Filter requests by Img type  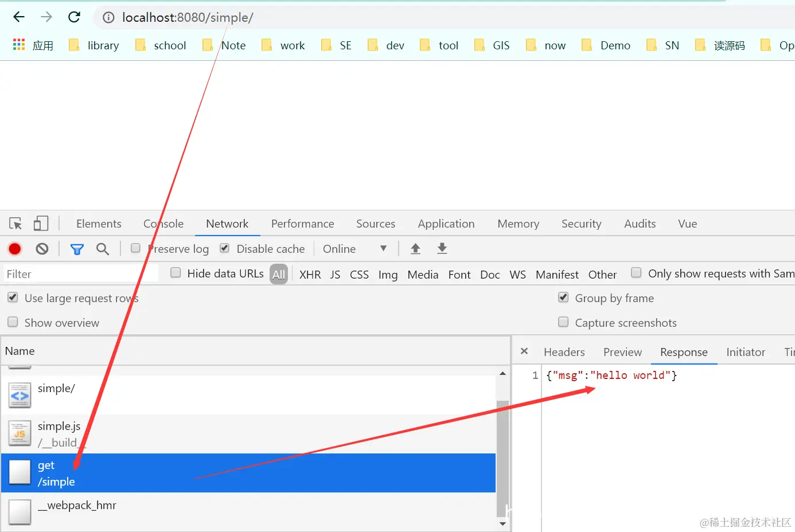point(388,275)
